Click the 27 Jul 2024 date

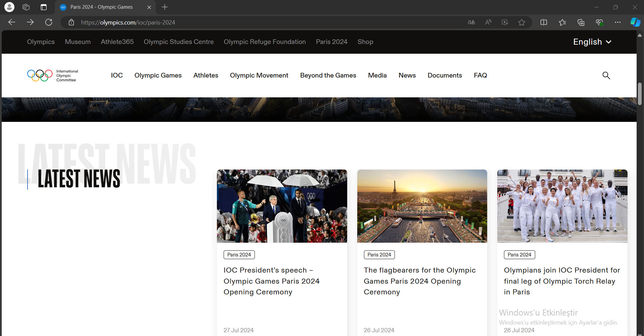pyautogui.click(x=239, y=330)
